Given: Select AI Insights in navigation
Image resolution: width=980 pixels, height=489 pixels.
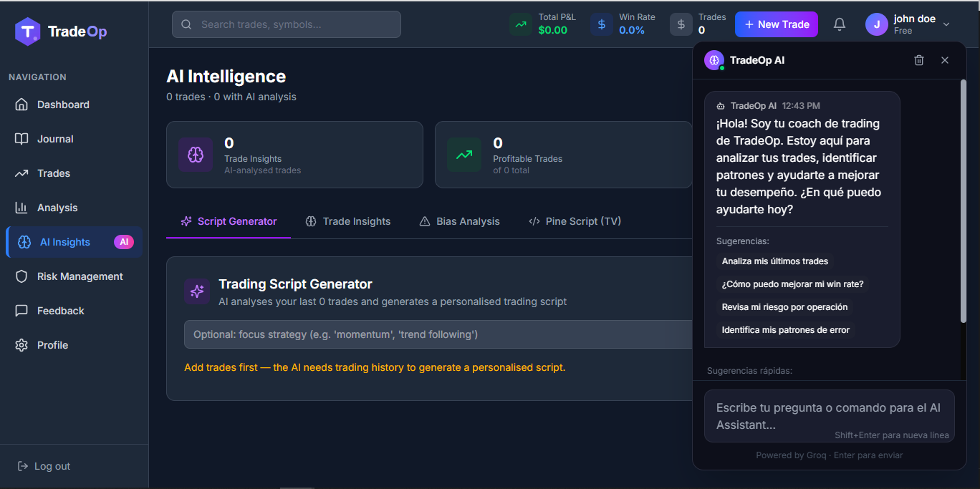Looking at the screenshot, I should point(74,242).
